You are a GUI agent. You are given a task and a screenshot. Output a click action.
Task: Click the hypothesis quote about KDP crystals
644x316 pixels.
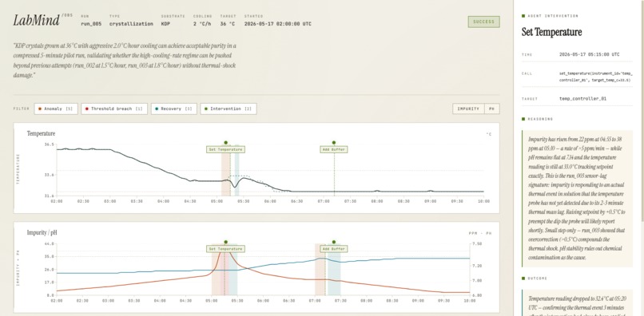coord(125,61)
